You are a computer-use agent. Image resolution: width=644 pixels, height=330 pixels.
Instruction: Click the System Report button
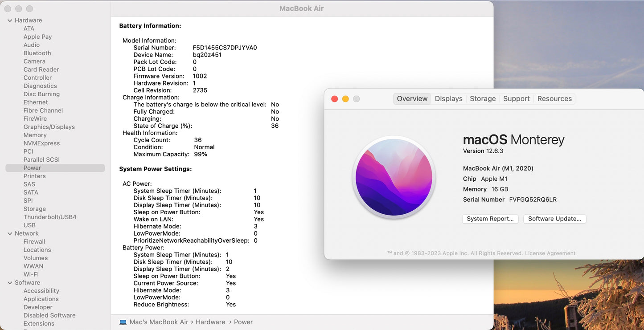[490, 219]
